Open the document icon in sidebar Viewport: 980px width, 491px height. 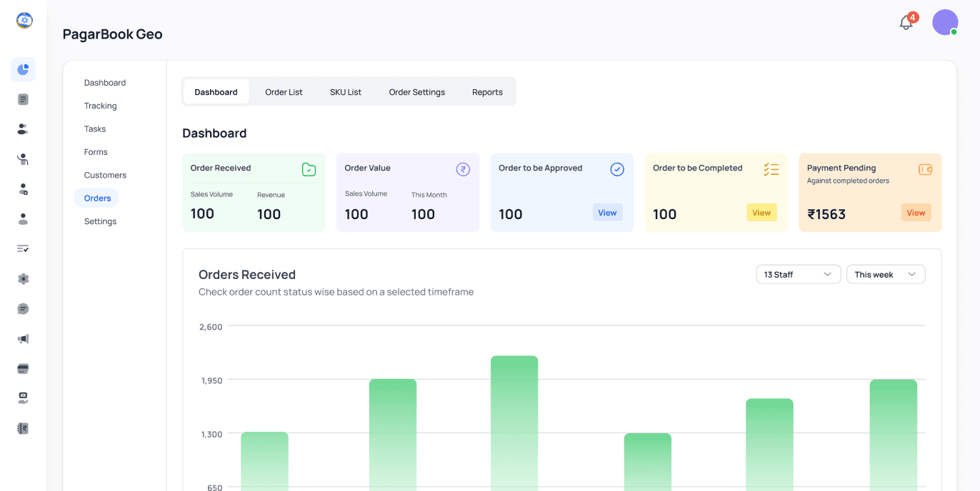pyautogui.click(x=23, y=99)
